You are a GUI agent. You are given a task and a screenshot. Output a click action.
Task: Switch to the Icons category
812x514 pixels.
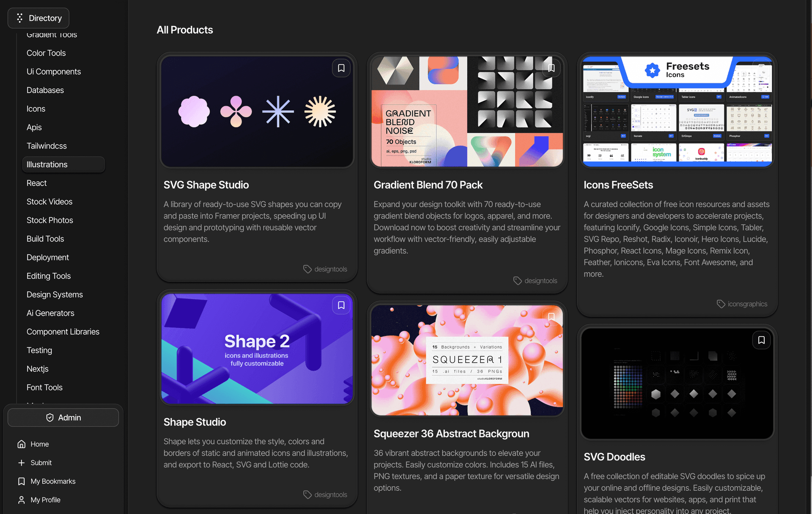pyautogui.click(x=36, y=109)
